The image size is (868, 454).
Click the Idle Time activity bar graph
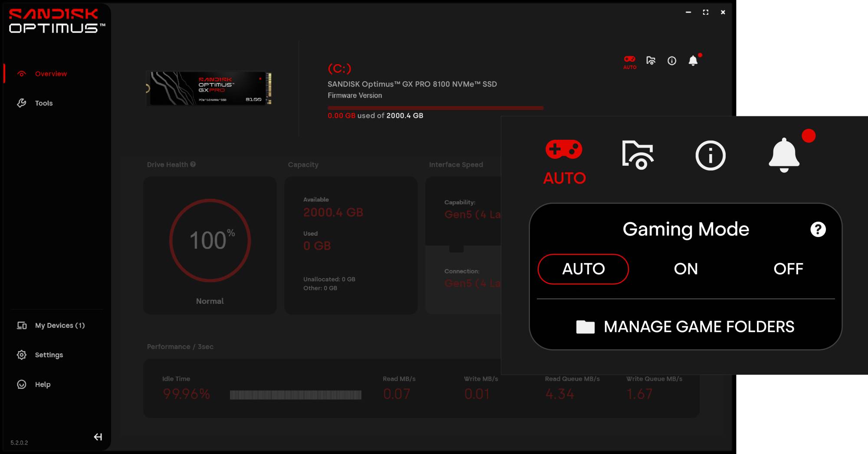click(x=296, y=395)
